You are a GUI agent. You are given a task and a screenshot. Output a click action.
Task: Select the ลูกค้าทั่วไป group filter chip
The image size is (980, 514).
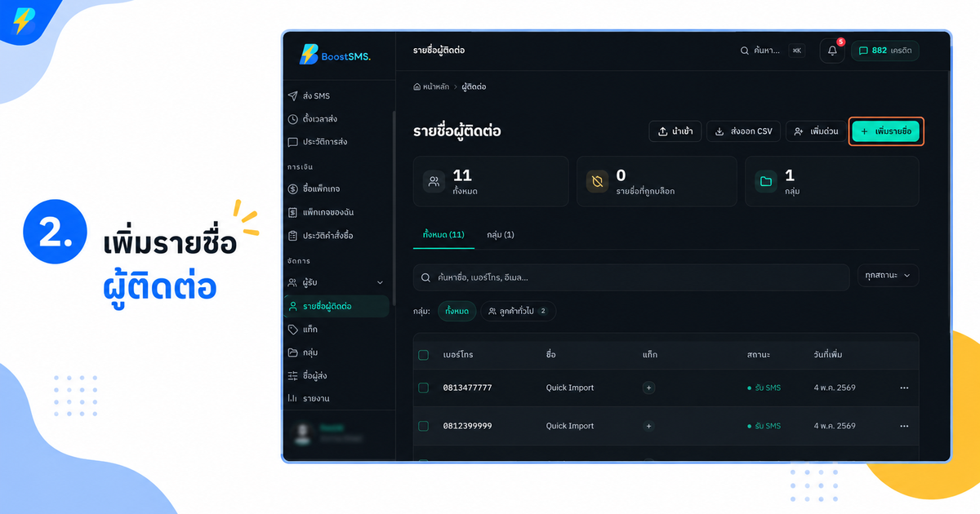(x=518, y=311)
